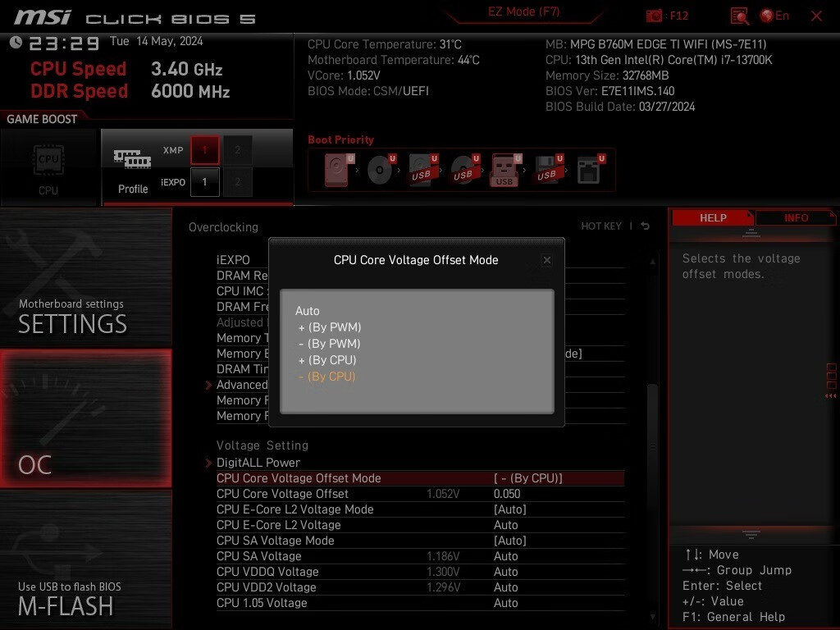Open the BIOS search magnifier icon
The width and height of the screenshot is (840, 630).
[739, 16]
